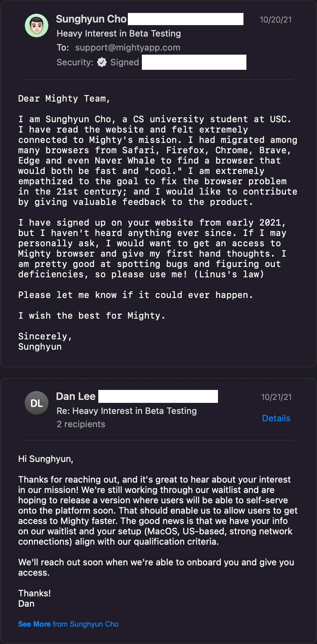The image size is (317, 644).
Task: Click Sunghyun Cho's memoji avatar
Action: coord(37,26)
